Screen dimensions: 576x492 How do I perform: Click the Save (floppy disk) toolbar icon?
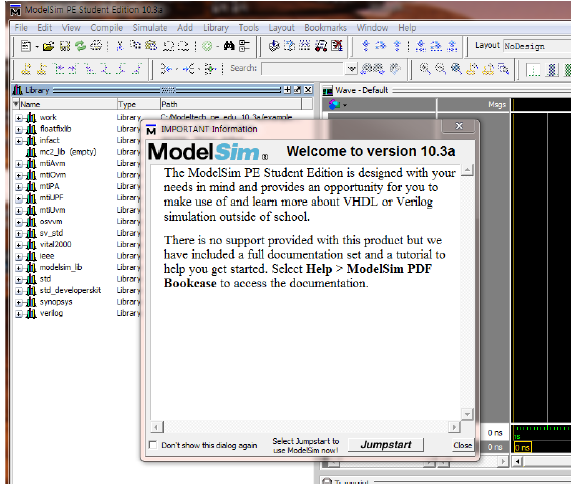pyautogui.click(x=65, y=46)
